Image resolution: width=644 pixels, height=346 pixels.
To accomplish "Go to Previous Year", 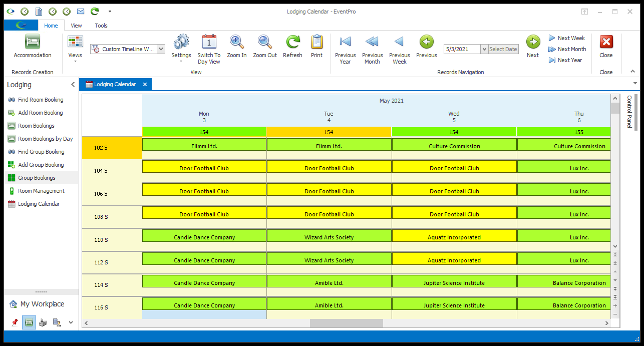I will point(346,50).
